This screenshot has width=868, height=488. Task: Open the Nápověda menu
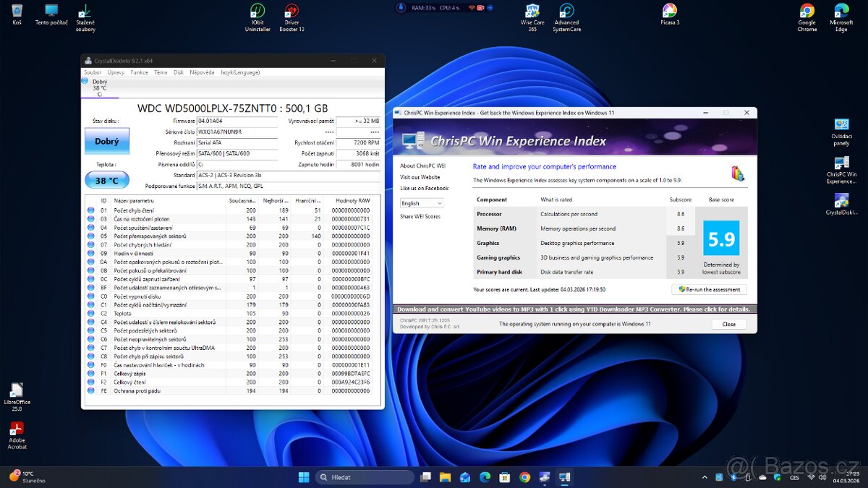(x=203, y=72)
